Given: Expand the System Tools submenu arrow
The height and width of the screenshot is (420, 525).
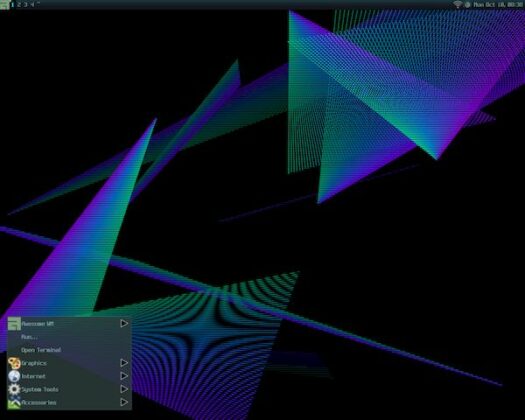Looking at the screenshot, I should point(124,389).
